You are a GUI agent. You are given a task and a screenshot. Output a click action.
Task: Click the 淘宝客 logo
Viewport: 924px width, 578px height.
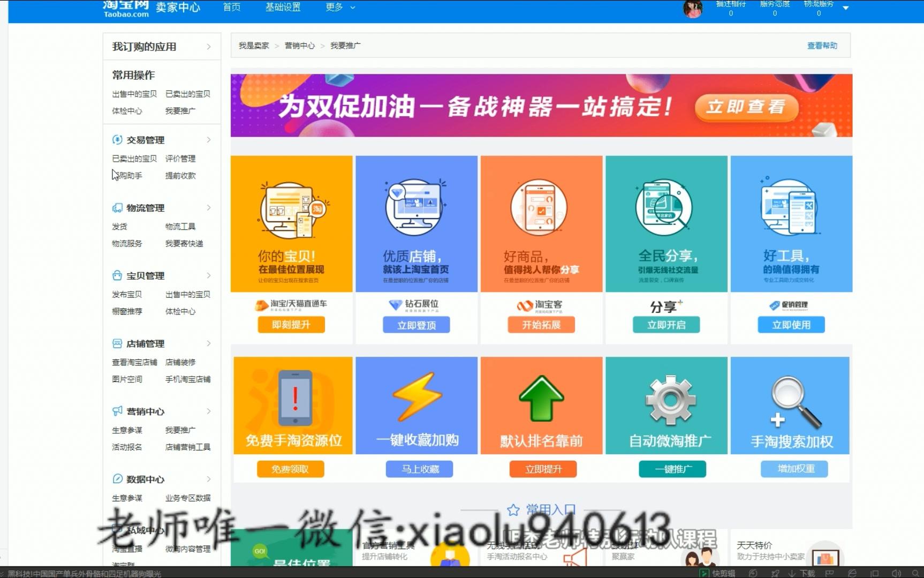click(540, 306)
